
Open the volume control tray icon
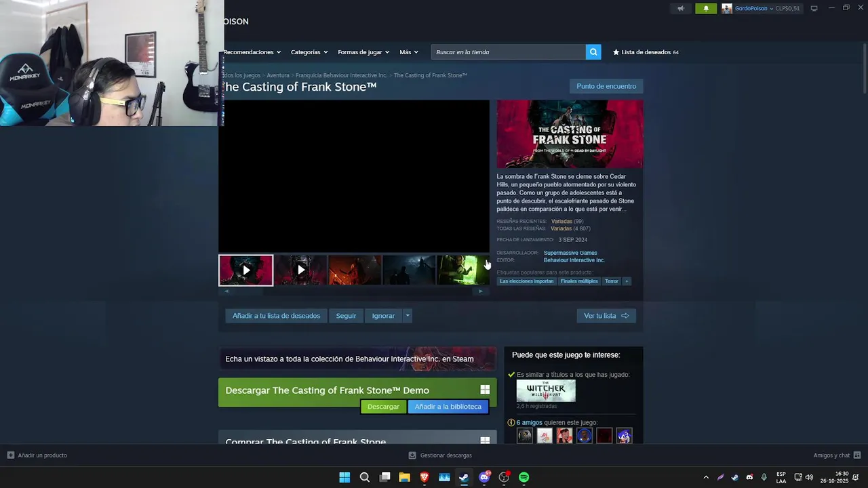click(809, 477)
